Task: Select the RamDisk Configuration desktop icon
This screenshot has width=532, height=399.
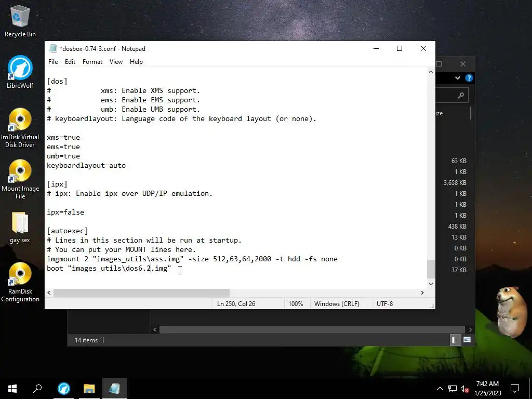Action: coord(20,282)
